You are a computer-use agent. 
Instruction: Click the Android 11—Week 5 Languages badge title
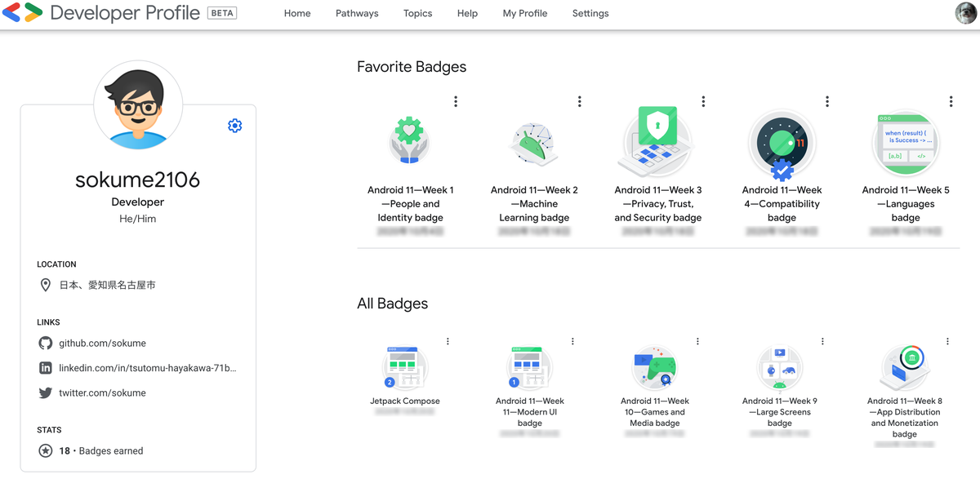click(x=906, y=204)
